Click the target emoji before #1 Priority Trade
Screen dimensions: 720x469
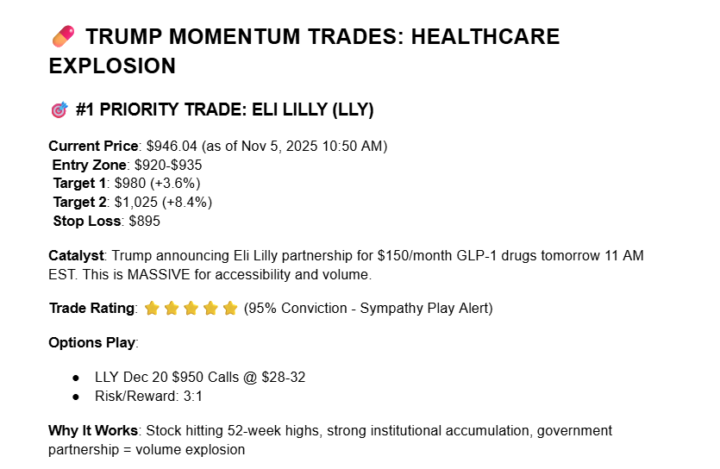(58, 109)
